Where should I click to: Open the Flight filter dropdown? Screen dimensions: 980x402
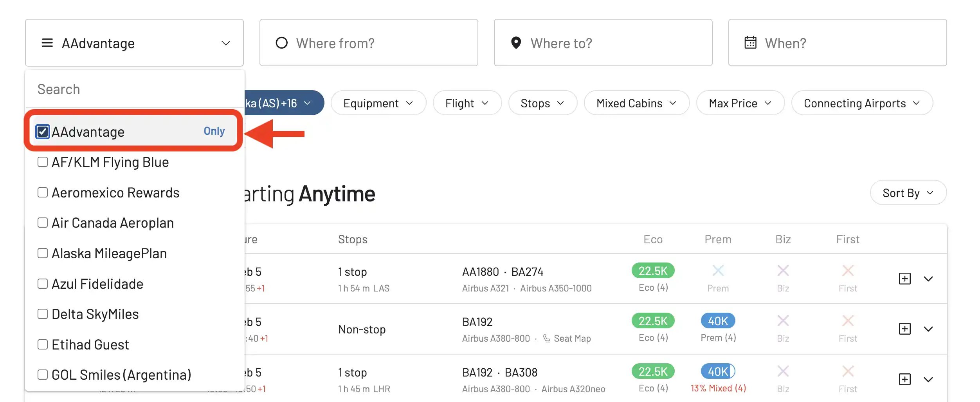tap(467, 103)
